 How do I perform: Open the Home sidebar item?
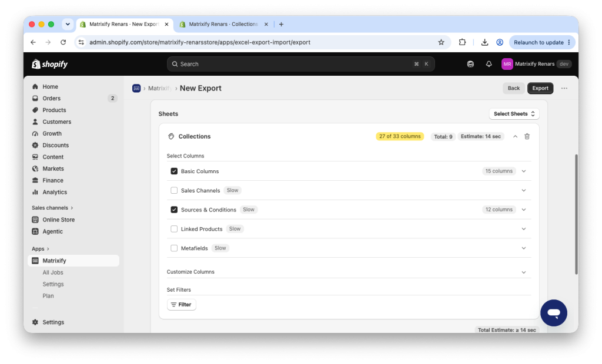click(50, 87)
